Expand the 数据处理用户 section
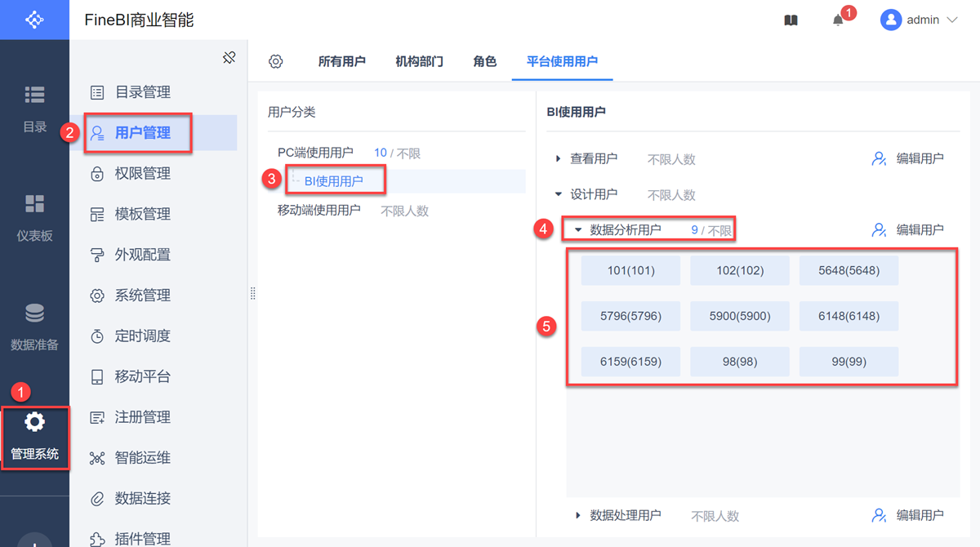This screenshot has width=980, height=547. pos(578,515)
